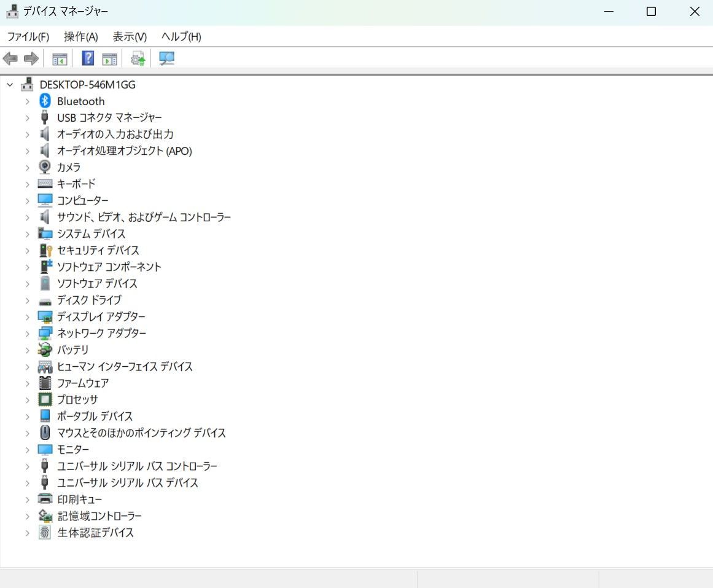Click the セキュリティ デバイス key icon
The image size is (713, 588).
(45, 250)
